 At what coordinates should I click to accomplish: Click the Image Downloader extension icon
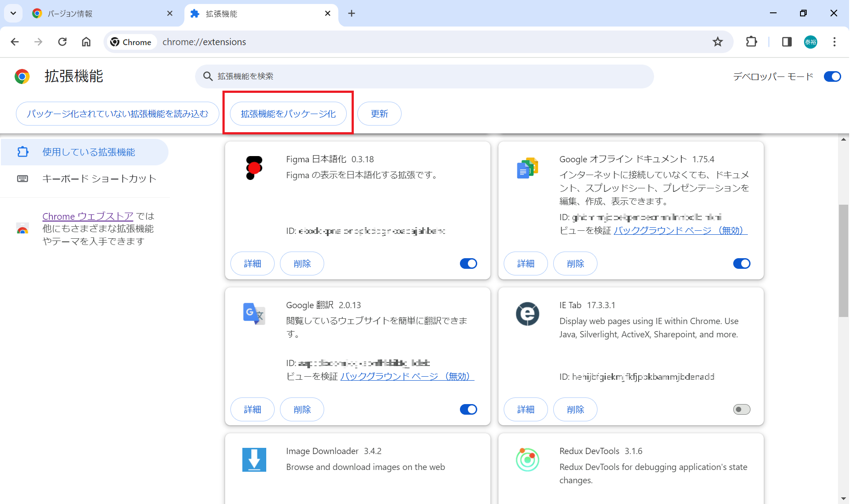pyautogui.click(x=254, y=460)
